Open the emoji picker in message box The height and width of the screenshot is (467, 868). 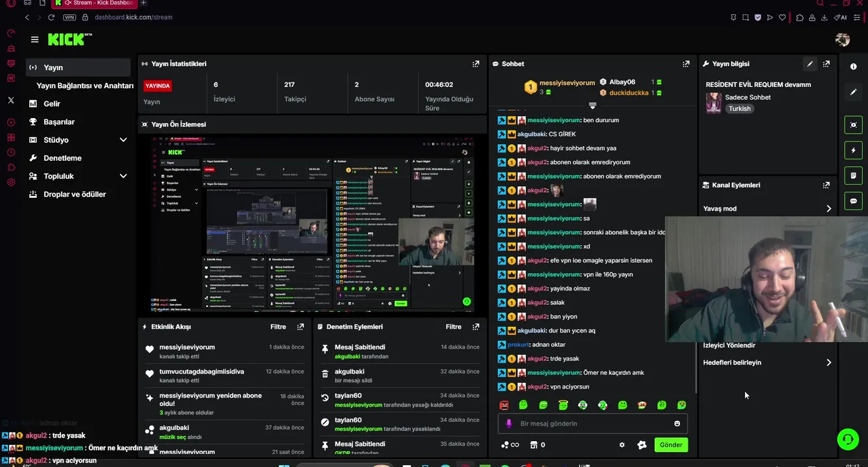(x=677, y=424)
